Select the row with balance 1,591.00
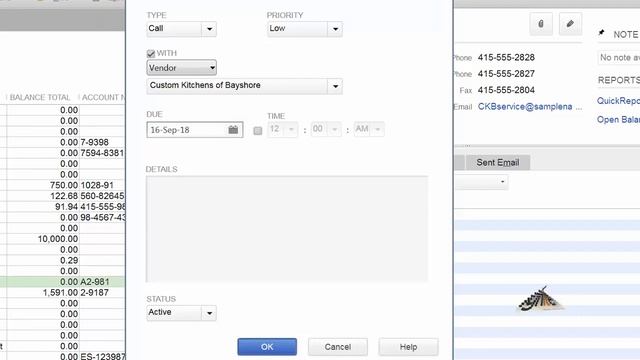The height and width of the screenshot is (360, 640). (x=62, y=293)
